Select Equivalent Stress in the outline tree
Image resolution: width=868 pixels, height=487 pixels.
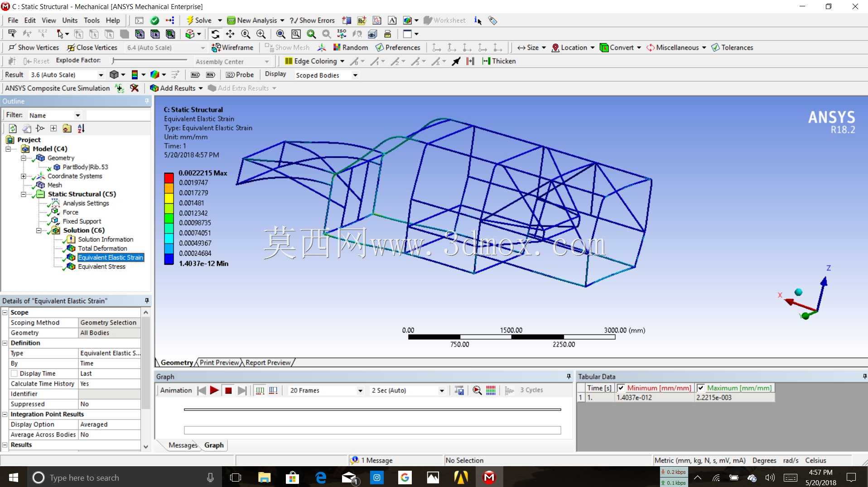pos(101,267)
